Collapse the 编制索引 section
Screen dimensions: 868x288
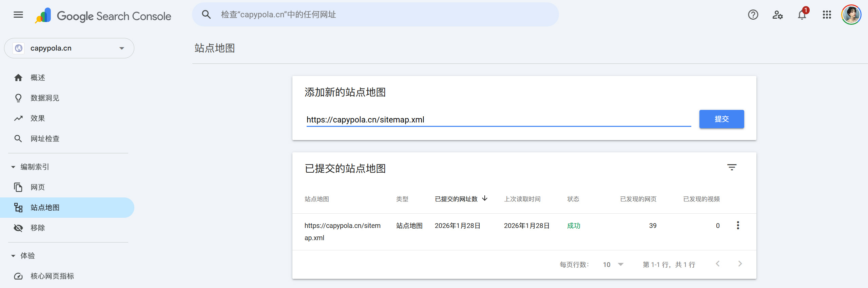(13, 167)
